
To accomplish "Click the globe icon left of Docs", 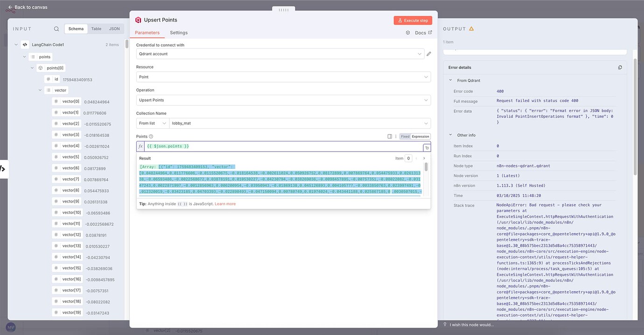I will click(407, 33).
